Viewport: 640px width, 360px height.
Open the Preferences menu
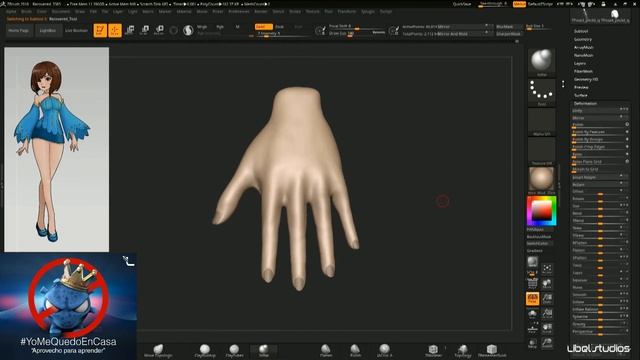[239, 11]
